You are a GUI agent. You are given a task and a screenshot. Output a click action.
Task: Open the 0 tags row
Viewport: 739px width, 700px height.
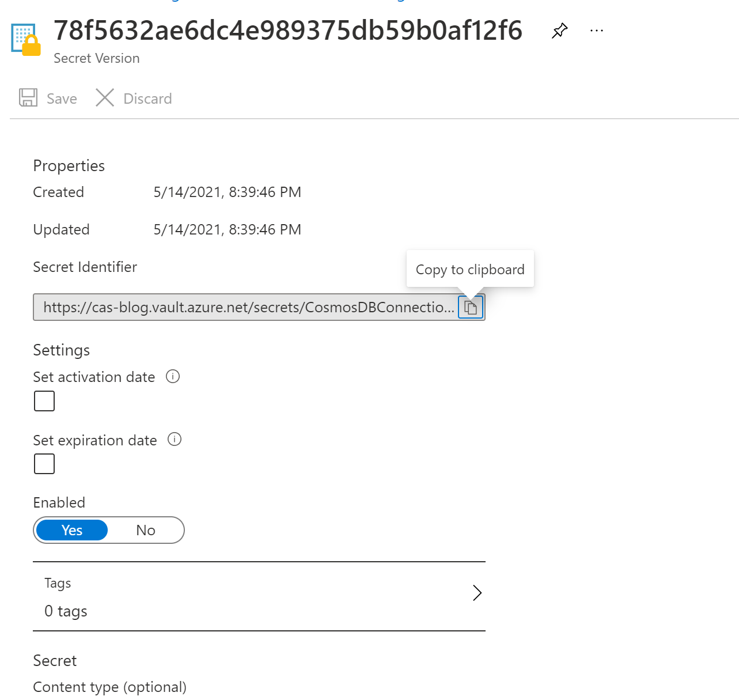click(259, 596)
